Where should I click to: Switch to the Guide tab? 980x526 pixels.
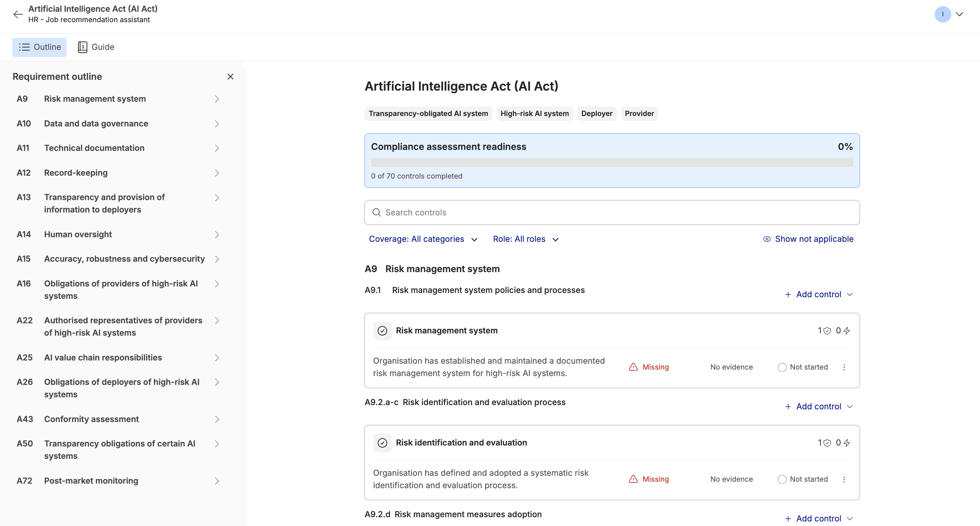(x=96, y=47)
